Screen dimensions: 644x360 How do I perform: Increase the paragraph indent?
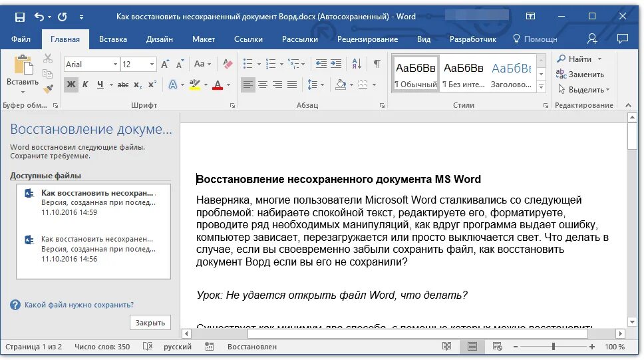pos(336,64)
